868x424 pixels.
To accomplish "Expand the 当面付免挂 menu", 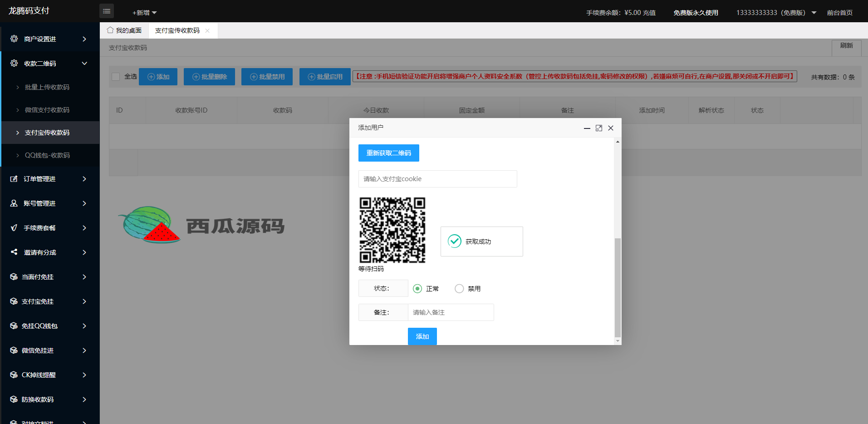I will (84, 277).
